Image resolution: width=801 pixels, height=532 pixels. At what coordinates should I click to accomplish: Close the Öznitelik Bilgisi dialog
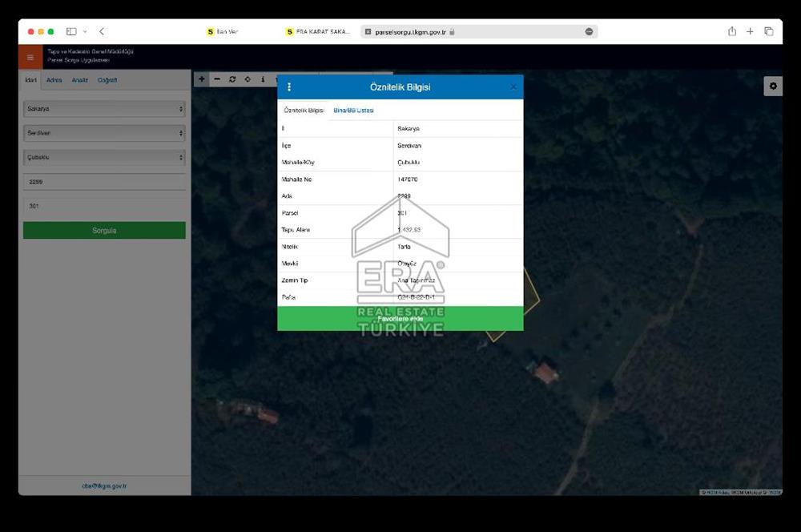(513, 87)
